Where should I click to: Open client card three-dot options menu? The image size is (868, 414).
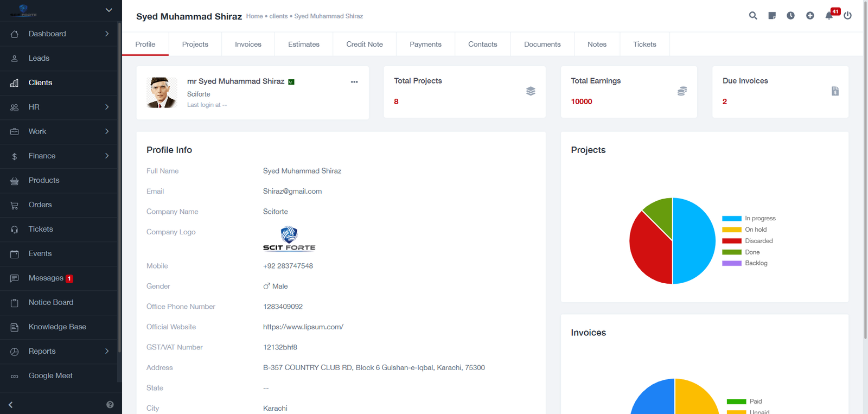click(354, 82)
